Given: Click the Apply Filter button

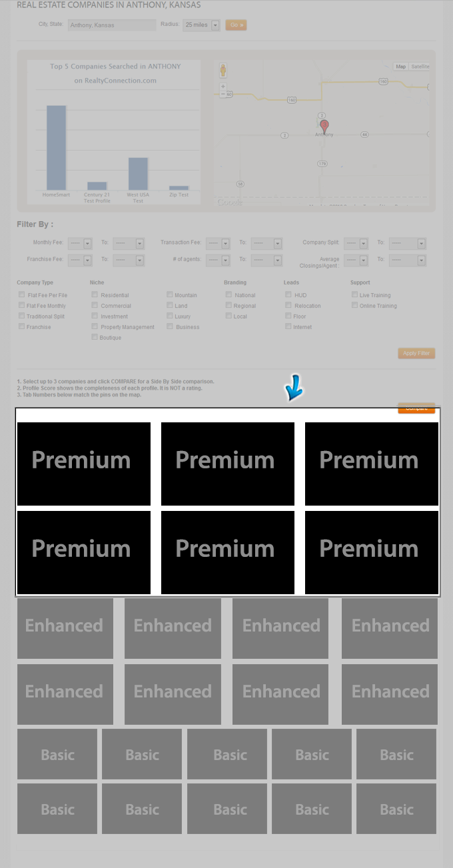Looking at the screenshot, I should click(416, 353).
